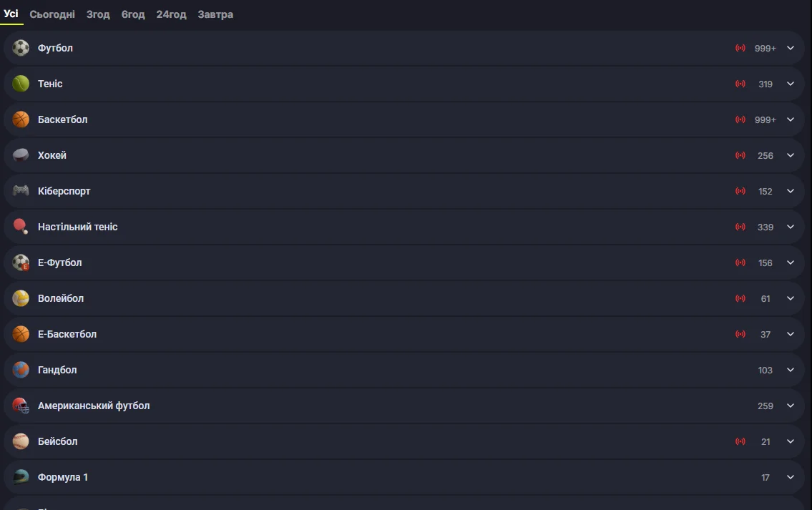Open the Хокей sport label
This screenshot has height=510, width=812.
[52, 155]
